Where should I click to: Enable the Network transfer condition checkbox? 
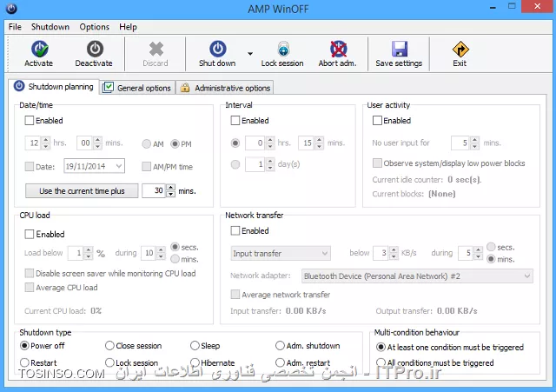[x=235, y=230]
